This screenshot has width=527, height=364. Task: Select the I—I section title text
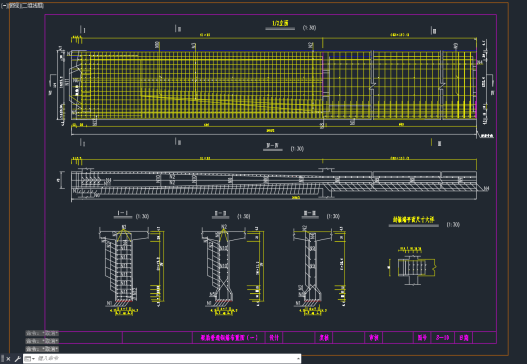point(123,213)
